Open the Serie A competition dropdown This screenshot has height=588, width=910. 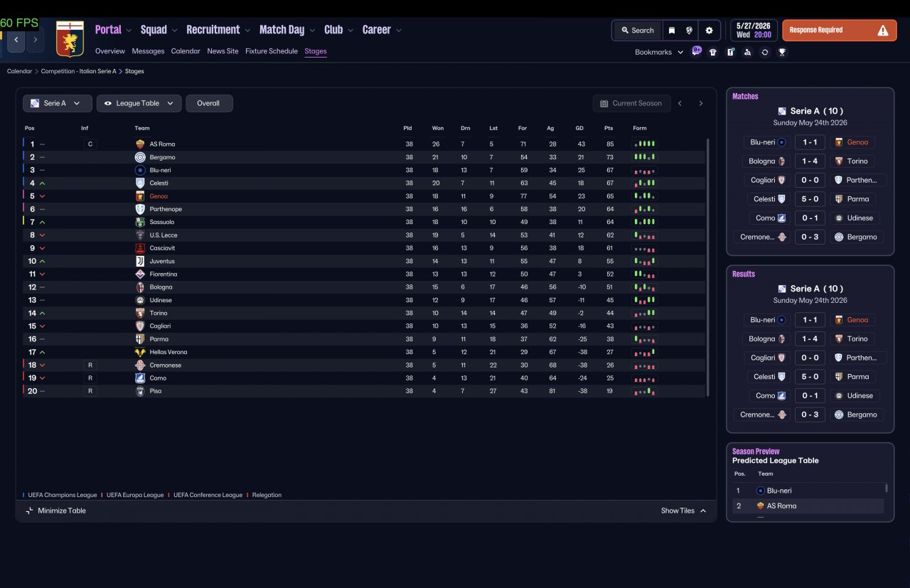coord(58,103)
